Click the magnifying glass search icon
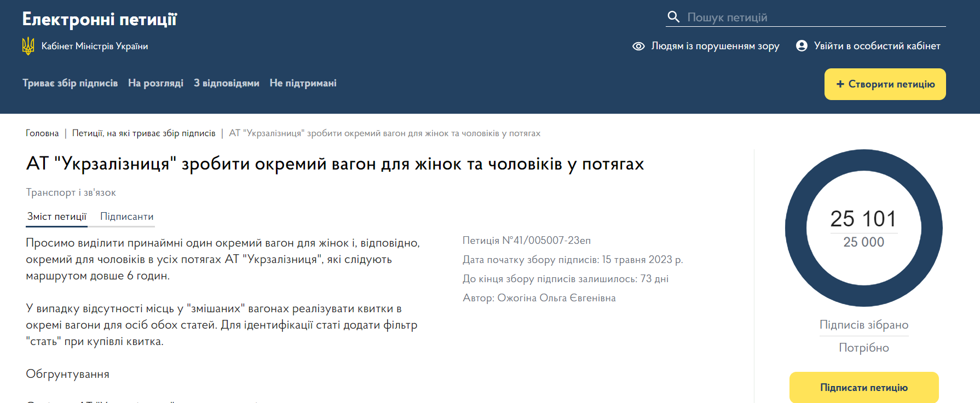 coord(673,17)
